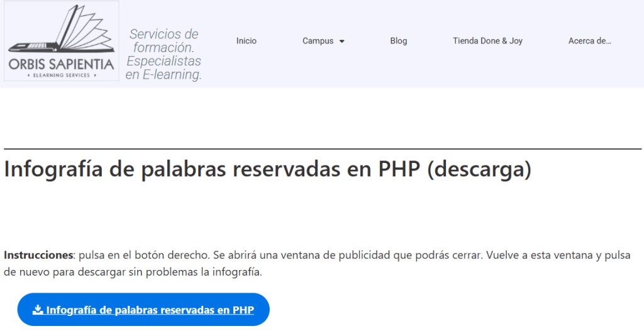The width and height of the screenshot is (644, 331).
Task: Click the 'Especialistas en E-learning' text
Action: click(x=164, y=68)
